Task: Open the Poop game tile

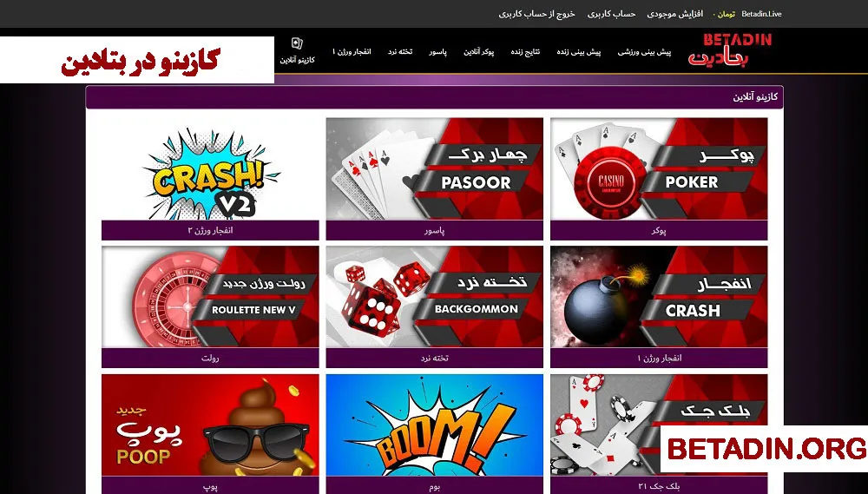Action: click(x=210, y=425)
